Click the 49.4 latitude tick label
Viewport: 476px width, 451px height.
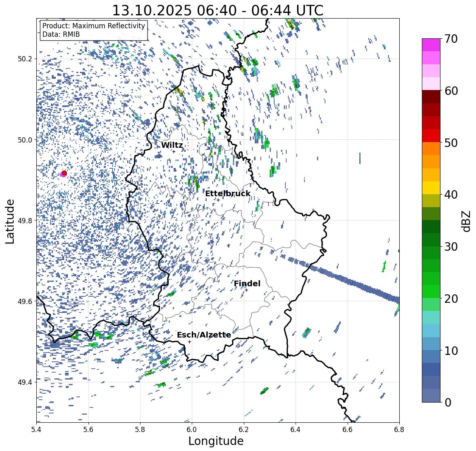pos(25,382)
